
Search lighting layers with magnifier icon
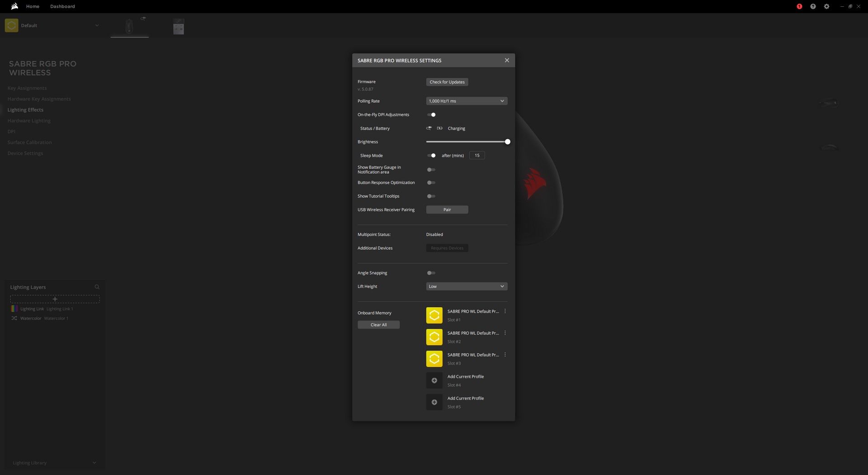(x=97, y=287)
